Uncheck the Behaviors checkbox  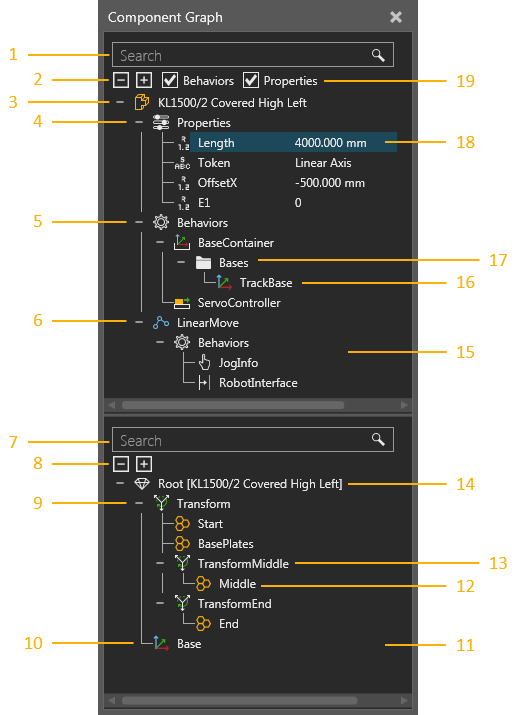click(170, 80)
